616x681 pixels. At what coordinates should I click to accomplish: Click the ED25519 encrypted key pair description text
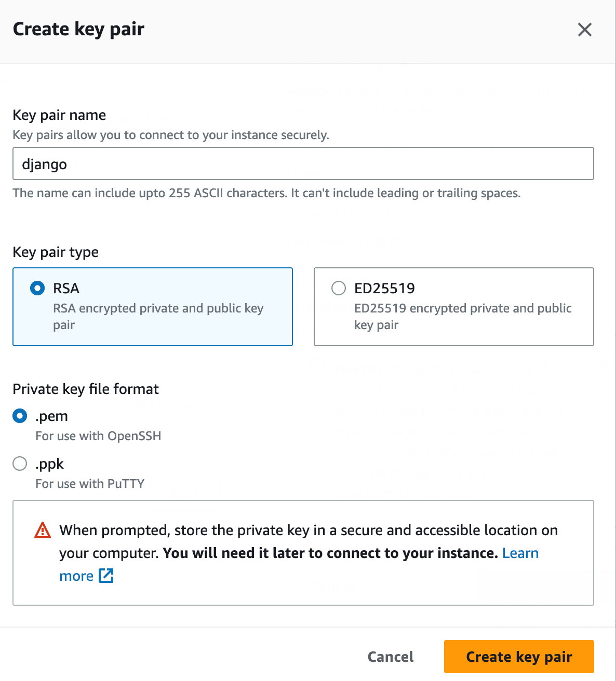pos(463,317)
